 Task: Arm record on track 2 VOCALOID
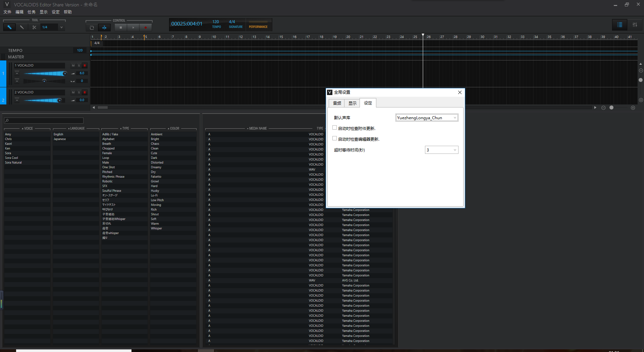[x=85, y=92]
